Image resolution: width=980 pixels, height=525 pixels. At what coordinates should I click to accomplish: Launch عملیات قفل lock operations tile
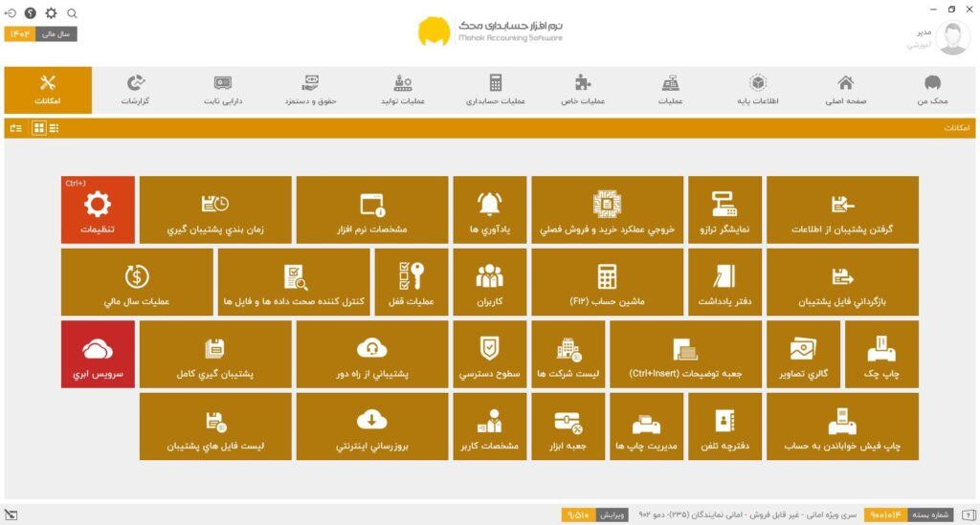tap(410, 282)
